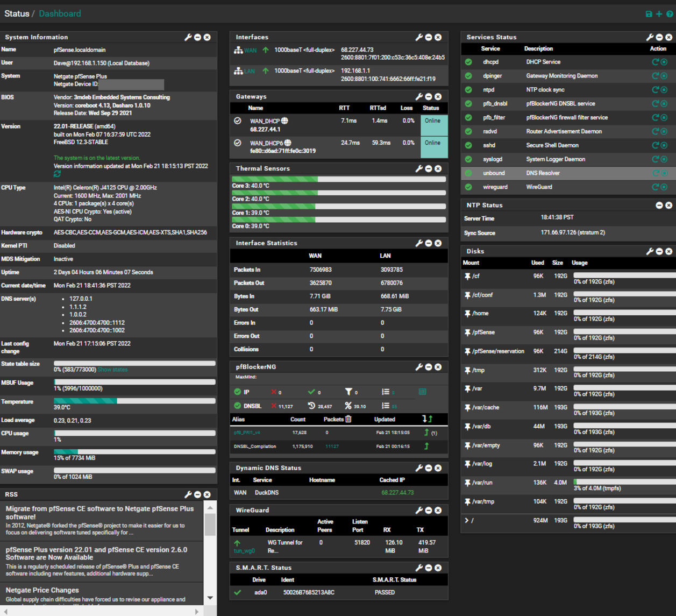Restart the pfb_dnsbl service
676x616 pixels.
click(656, 104)
